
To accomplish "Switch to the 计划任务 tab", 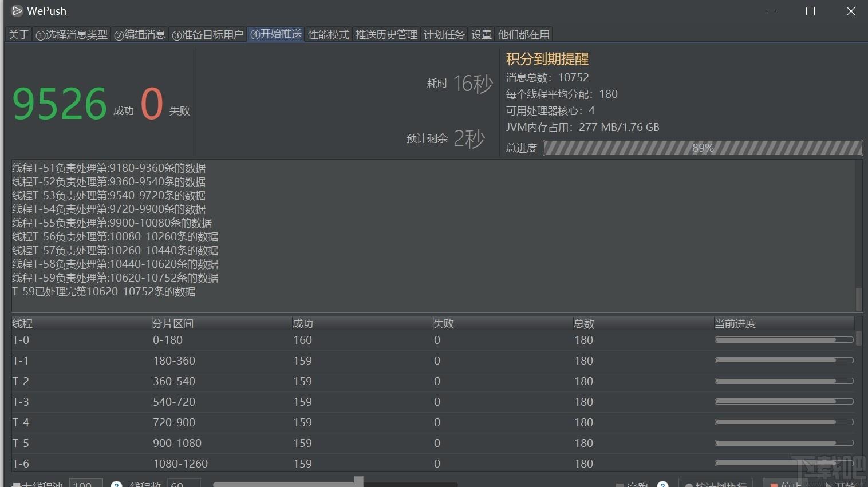I will pyautogui.click(x=444, y=35).
